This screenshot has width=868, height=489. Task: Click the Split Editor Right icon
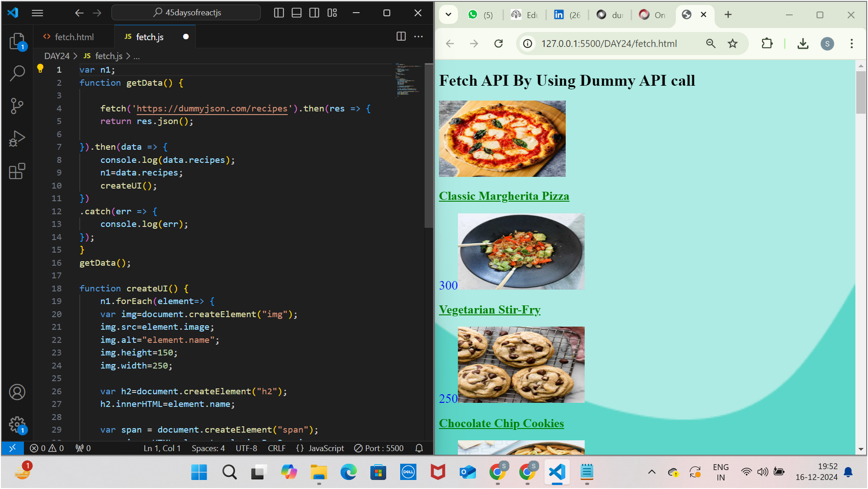[401, 37]
